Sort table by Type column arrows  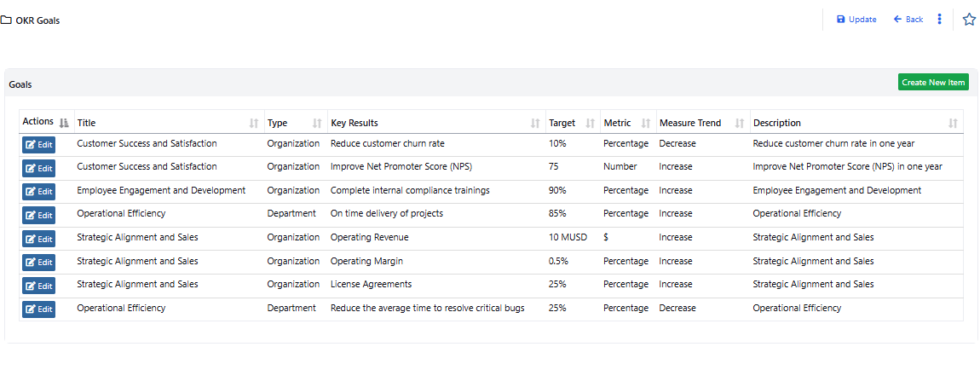[317, 124]
